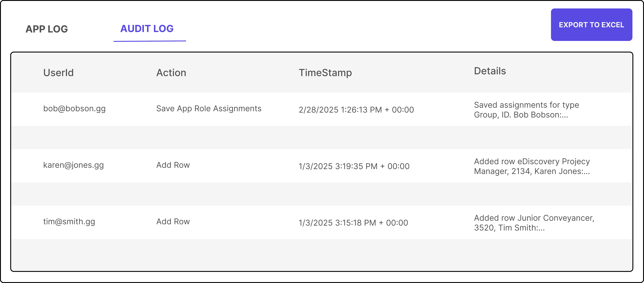Click the EXPORT TO EXCEL button
This screenshot has height=283, width=644.
tap(591, 25)
